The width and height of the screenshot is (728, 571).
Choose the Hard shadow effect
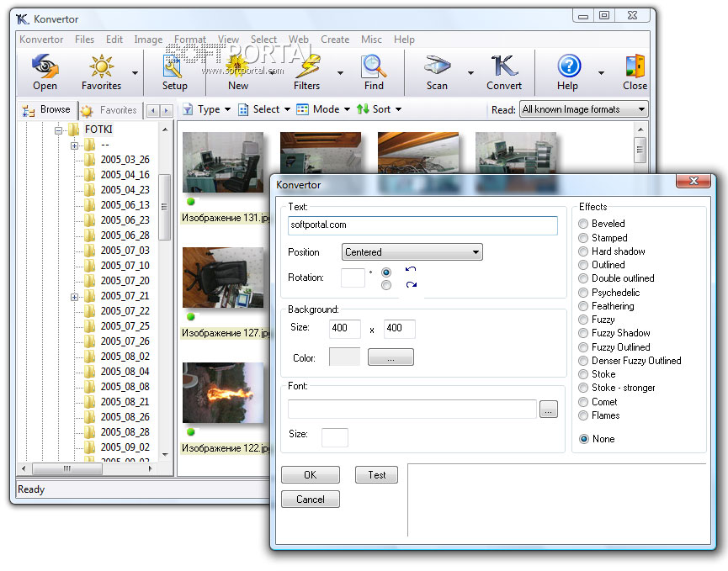tap(583, 251)
